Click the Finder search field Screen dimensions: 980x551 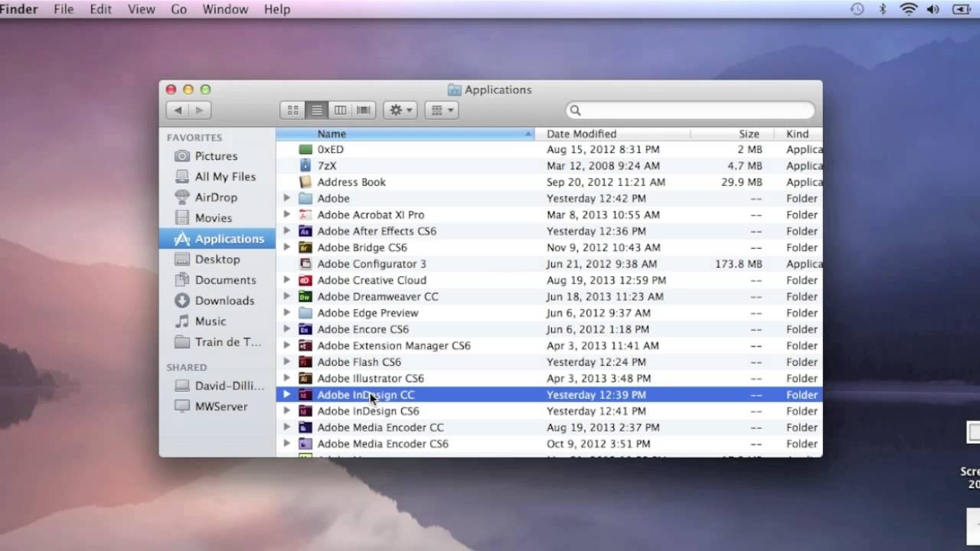click(x=690, y=110)
